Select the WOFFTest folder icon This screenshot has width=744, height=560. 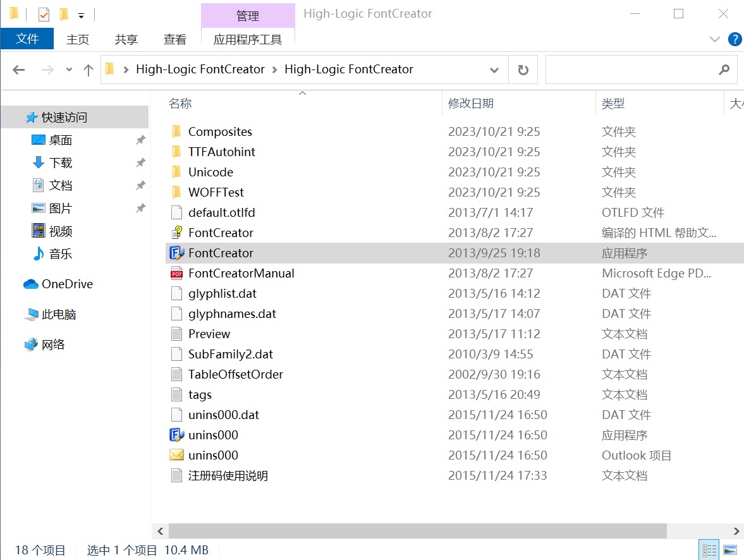(176, 192)
